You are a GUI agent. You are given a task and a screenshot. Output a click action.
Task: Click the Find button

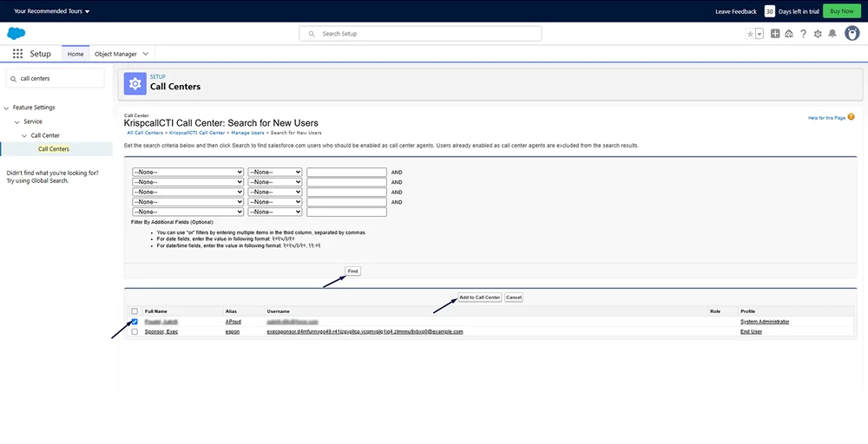pyautogui.click(x=352, y=271)
